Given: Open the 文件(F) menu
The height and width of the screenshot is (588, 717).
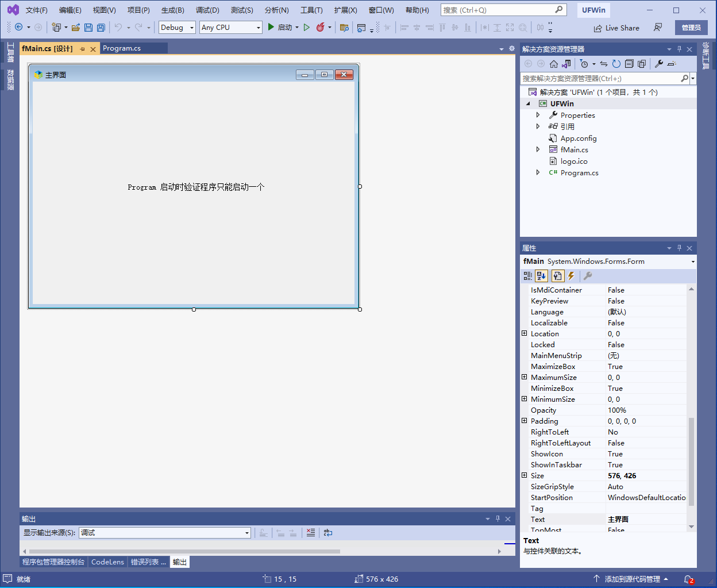Looking at the screenshot, I should click(x=37, y=10).
